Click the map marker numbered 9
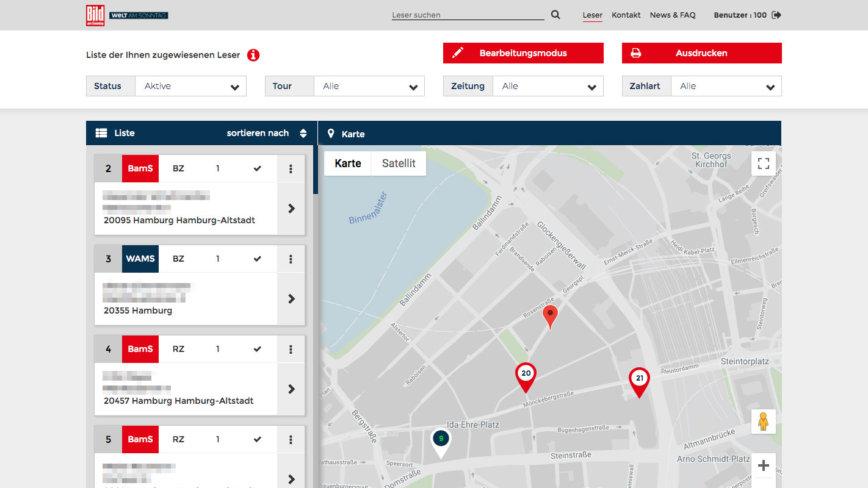The image size is (868, 488). click(x=441, y=443)
